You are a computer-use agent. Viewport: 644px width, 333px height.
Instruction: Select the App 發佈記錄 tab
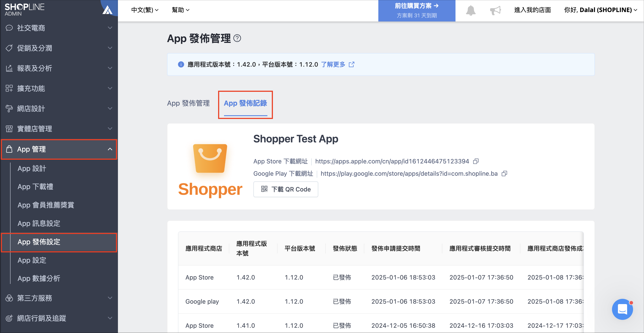(246, 103)
